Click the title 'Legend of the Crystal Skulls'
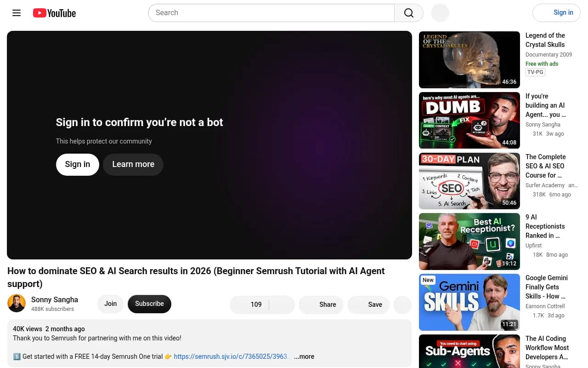Viewport: 588px width, 368px height. [x=545, y=40]
